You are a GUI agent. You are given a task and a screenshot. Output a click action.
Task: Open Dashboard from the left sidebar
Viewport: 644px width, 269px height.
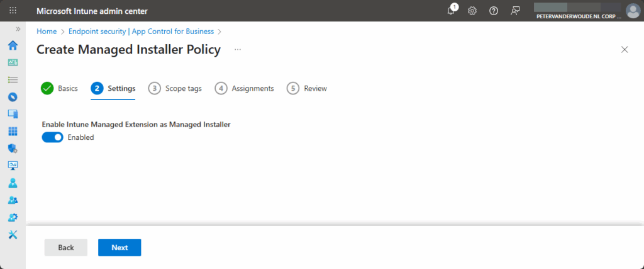pyautogui.click(x=13, y=62)
